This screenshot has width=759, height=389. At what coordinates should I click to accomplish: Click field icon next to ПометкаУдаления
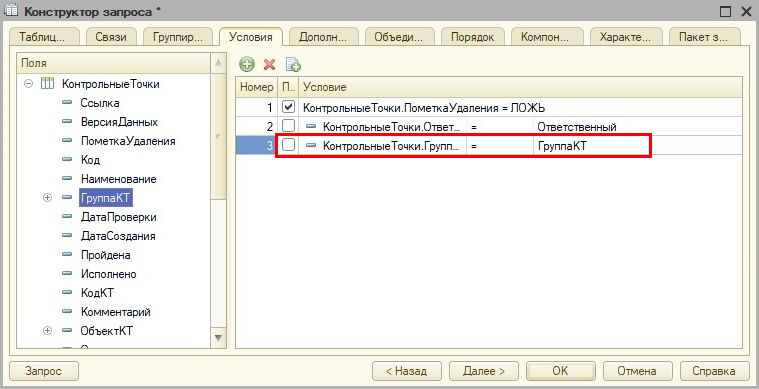tap(67, 140)
